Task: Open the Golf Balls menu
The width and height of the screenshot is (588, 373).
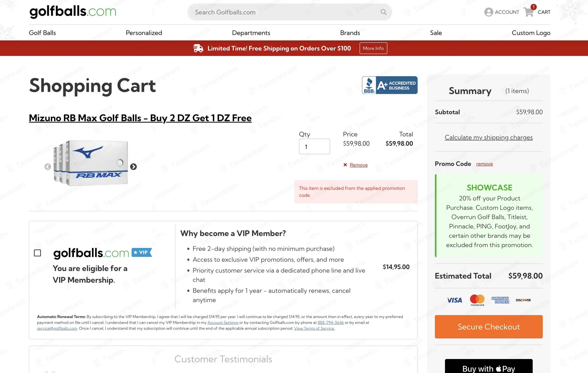Action: pyautogui.click(x=42, y=33)
